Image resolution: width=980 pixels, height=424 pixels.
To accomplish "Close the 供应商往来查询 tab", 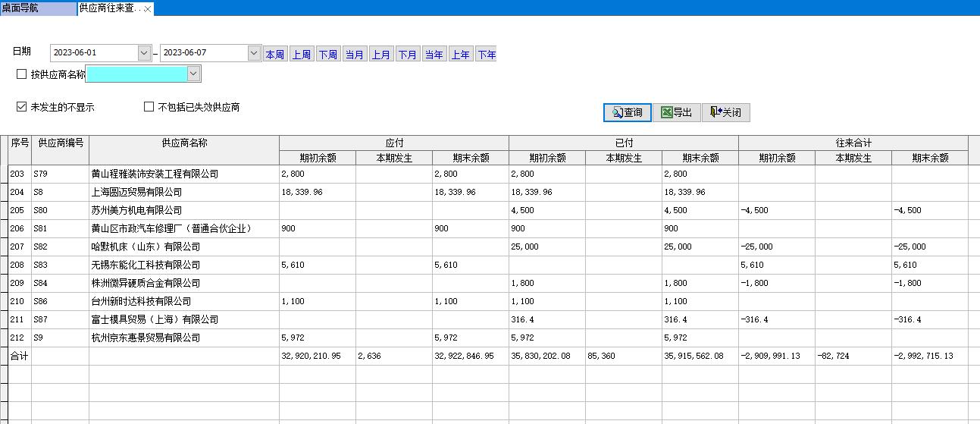I will tap(148, 9).
